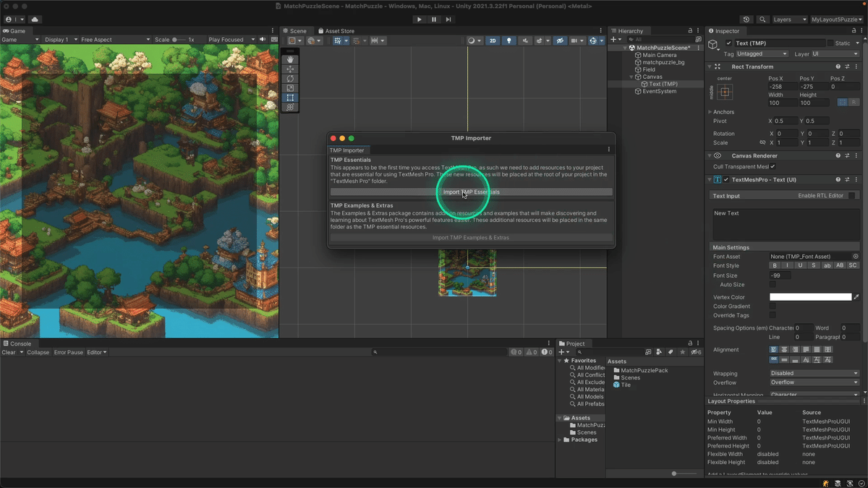Apply Italic font style
The image size is (868, 488).
coord(788,266)
